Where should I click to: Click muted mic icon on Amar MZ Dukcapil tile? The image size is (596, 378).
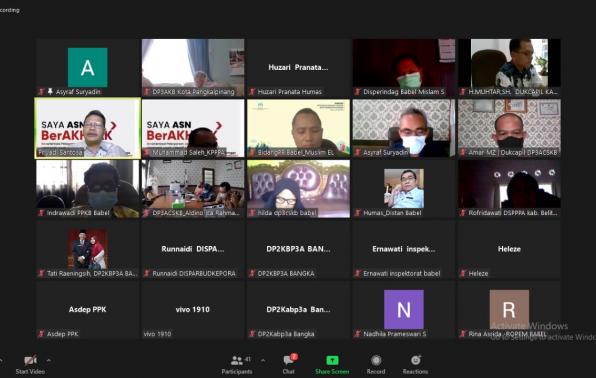click(463, 152)
